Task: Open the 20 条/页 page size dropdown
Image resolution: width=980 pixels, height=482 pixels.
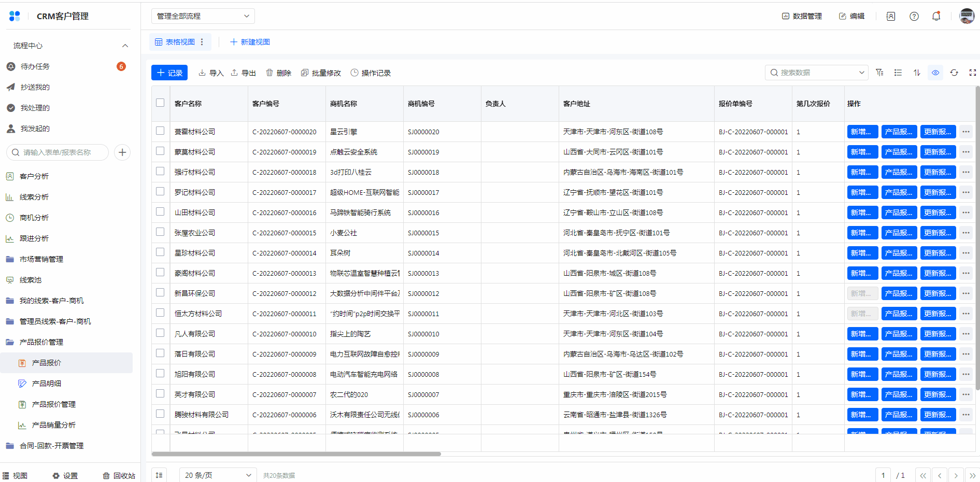Action: [x=218, y=475]
